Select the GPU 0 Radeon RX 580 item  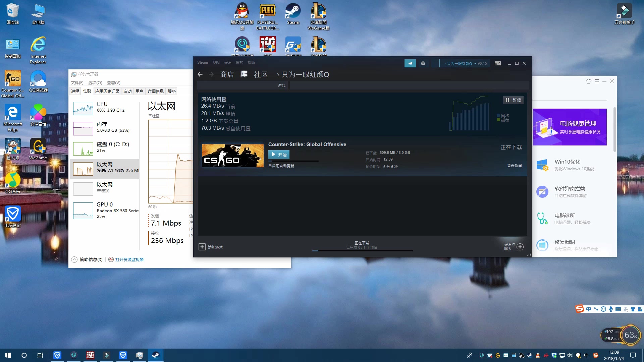point(105,210)
